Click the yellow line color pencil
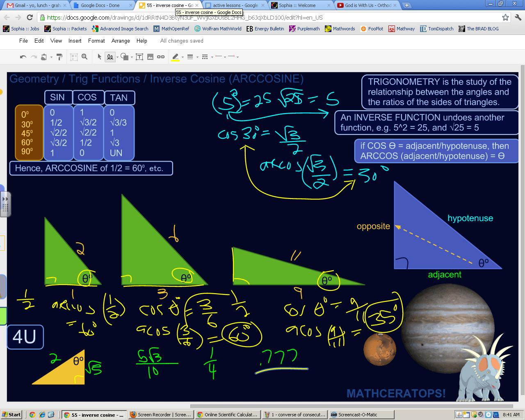This screenshot has width=525, height=420. pos(175,57)
